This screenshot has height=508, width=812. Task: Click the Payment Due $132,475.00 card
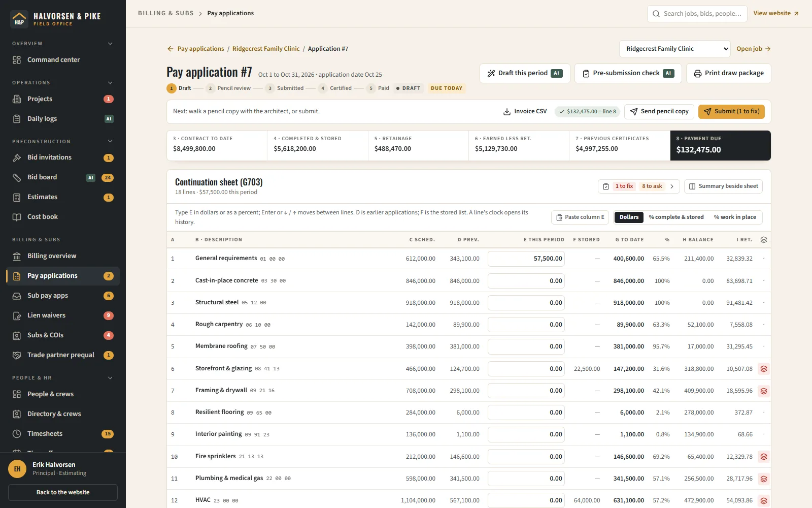pos(721,145)
